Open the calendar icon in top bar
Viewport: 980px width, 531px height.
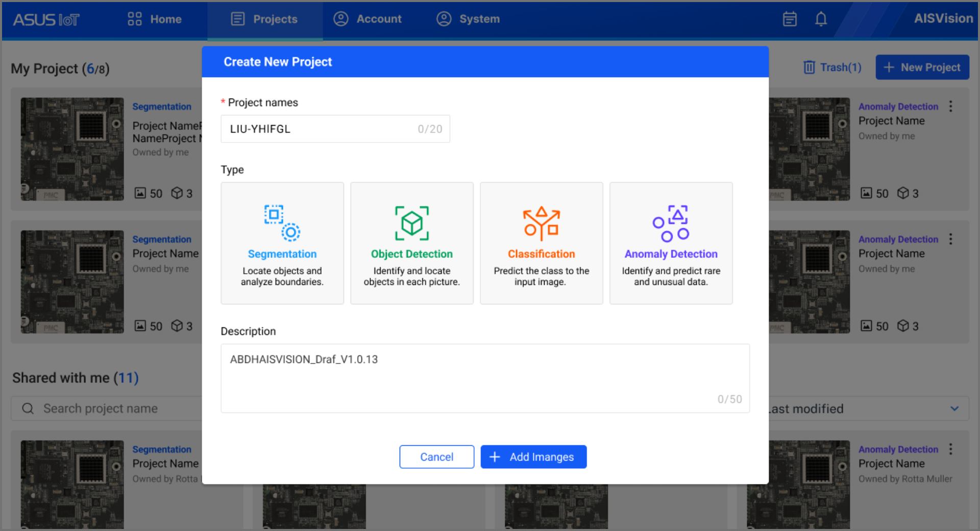[x=790, y=19]
